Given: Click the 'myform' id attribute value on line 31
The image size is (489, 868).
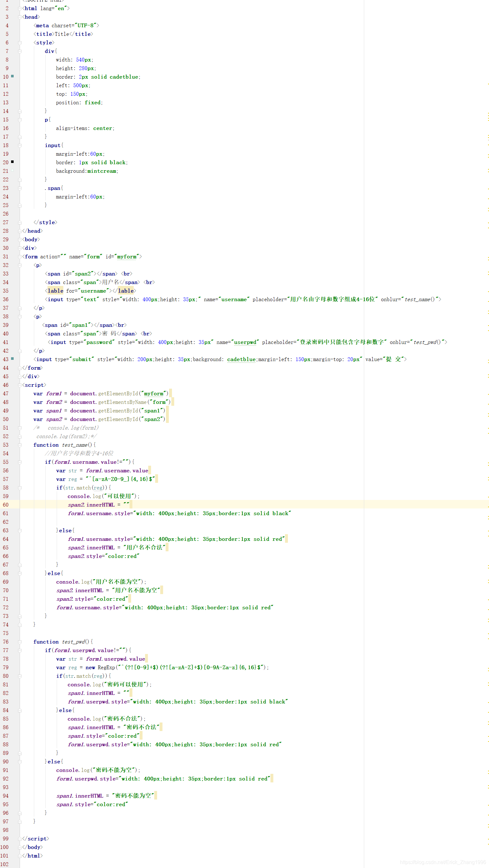Looking at the screenshot, I should point(127,257).
